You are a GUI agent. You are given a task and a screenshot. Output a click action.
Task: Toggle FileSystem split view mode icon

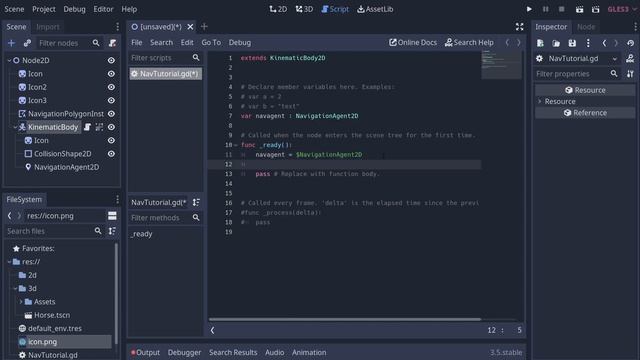[112, 216]
